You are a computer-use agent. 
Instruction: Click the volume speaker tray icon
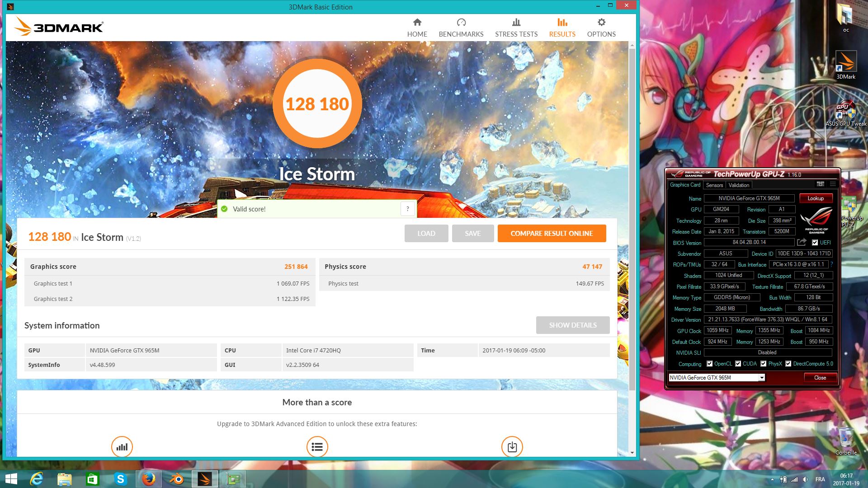point(805,479)
